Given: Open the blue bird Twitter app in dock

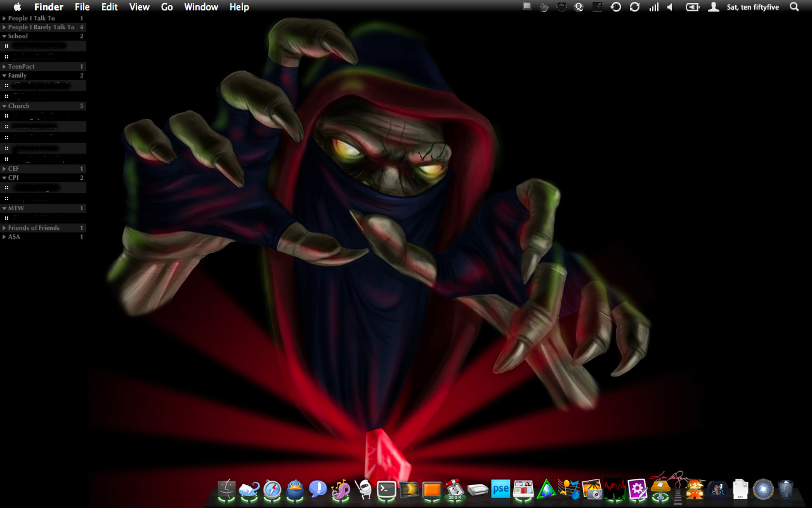Looking at the screenshot, I should [295, 490].
